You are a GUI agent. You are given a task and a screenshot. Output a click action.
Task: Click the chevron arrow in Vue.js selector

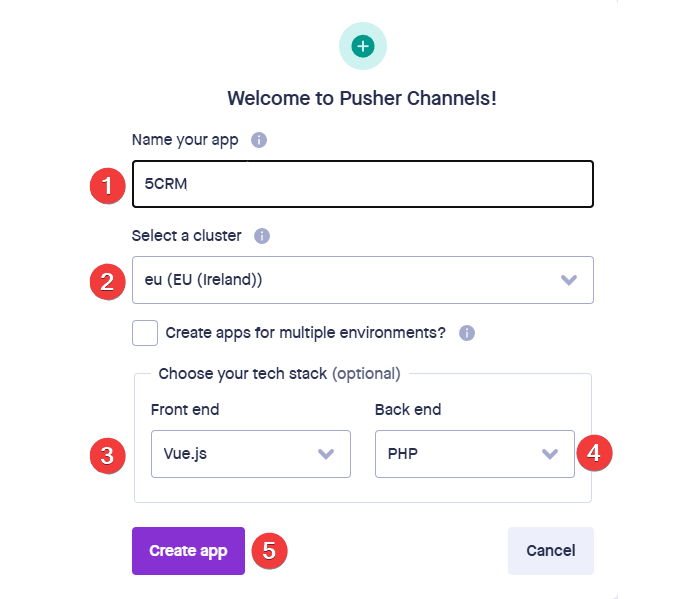pos(326,454)
